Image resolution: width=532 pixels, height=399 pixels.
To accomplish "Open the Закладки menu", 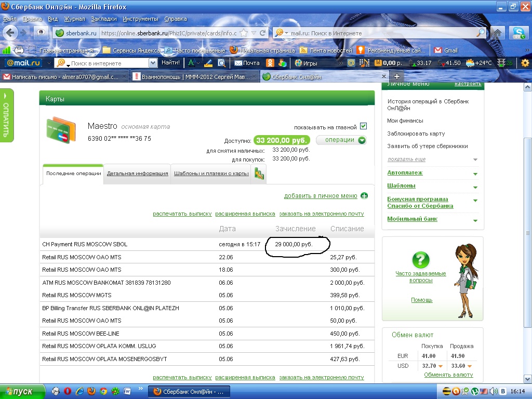I will click(x=104, y=19).
